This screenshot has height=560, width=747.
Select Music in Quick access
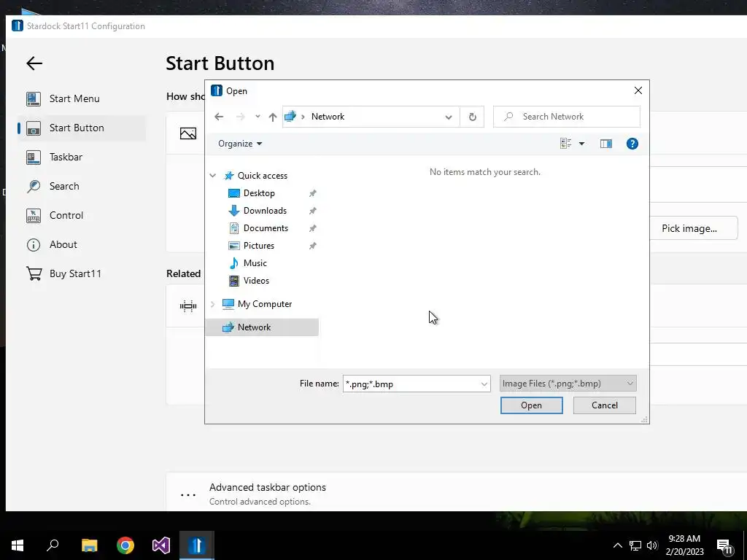(255, 262)
